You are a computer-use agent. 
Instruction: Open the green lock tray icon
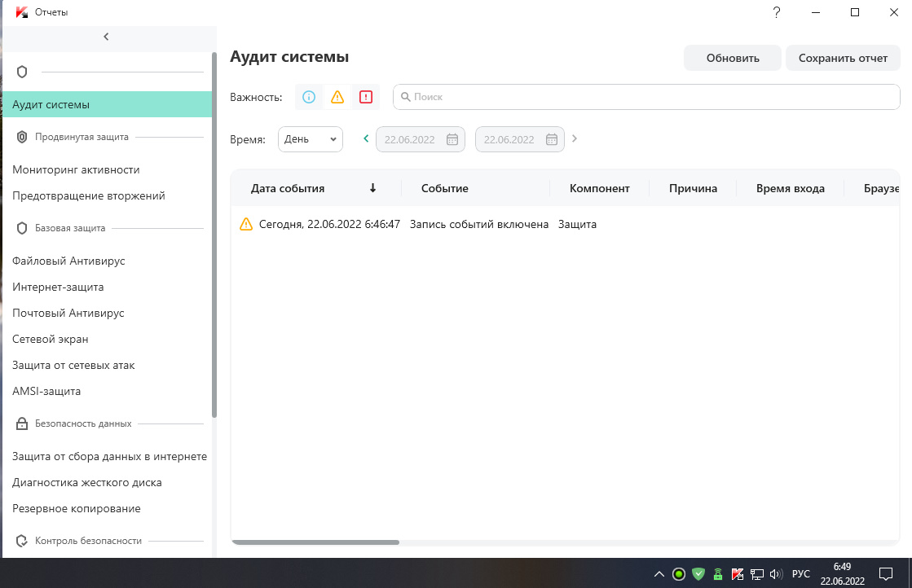coord(718,574)
